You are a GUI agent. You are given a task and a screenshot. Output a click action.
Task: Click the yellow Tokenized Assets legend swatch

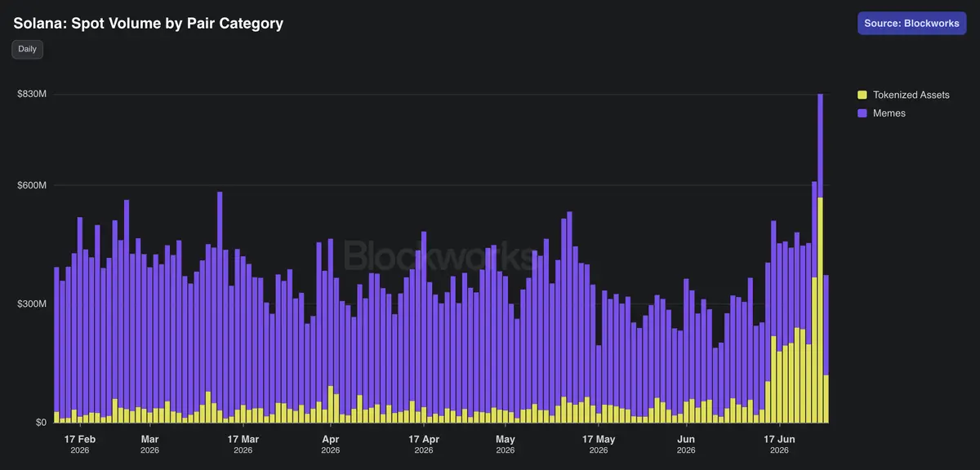click(x=862, y=95)
